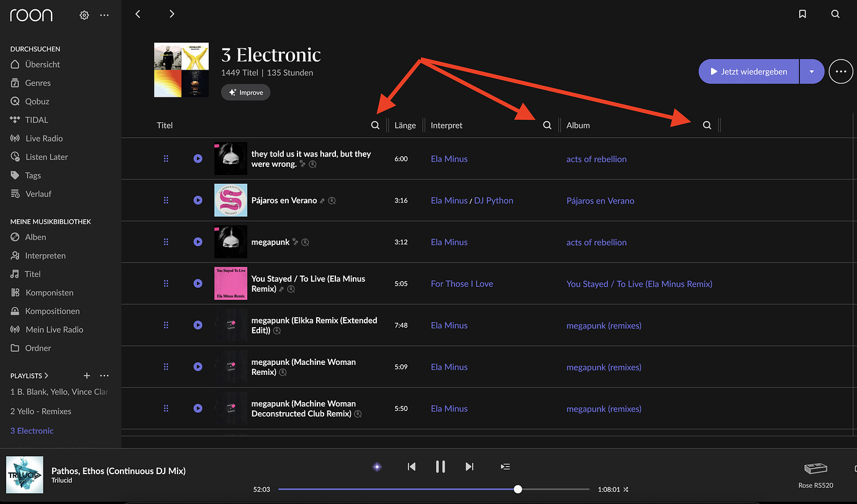Add a new playlist with the plus icon
The width and height of the screenshot is (857, 504).
[87, 376]
